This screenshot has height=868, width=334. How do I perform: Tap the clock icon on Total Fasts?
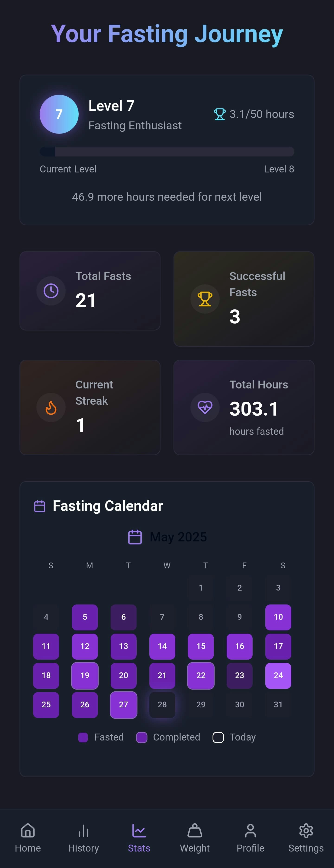click(x=51, y=291)
